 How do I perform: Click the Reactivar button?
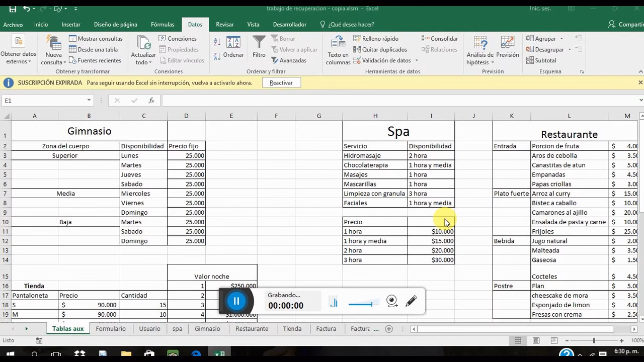281,83
